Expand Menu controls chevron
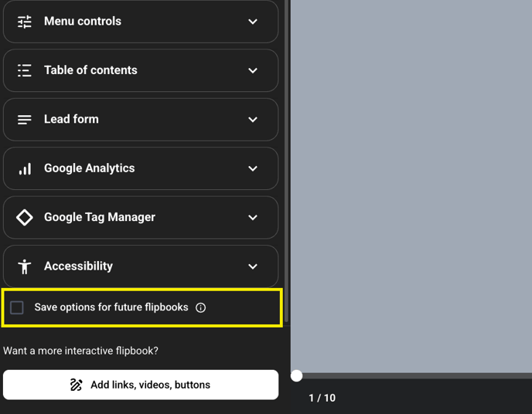The image size is (532, 414). click(x=253, y=22)
